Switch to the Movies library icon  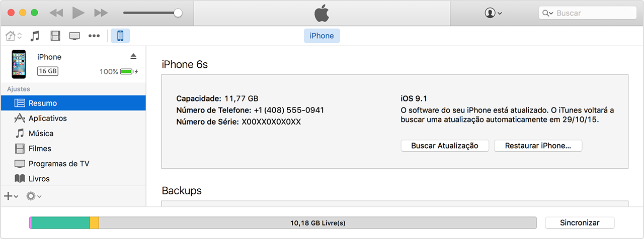(x=55, y=36)
